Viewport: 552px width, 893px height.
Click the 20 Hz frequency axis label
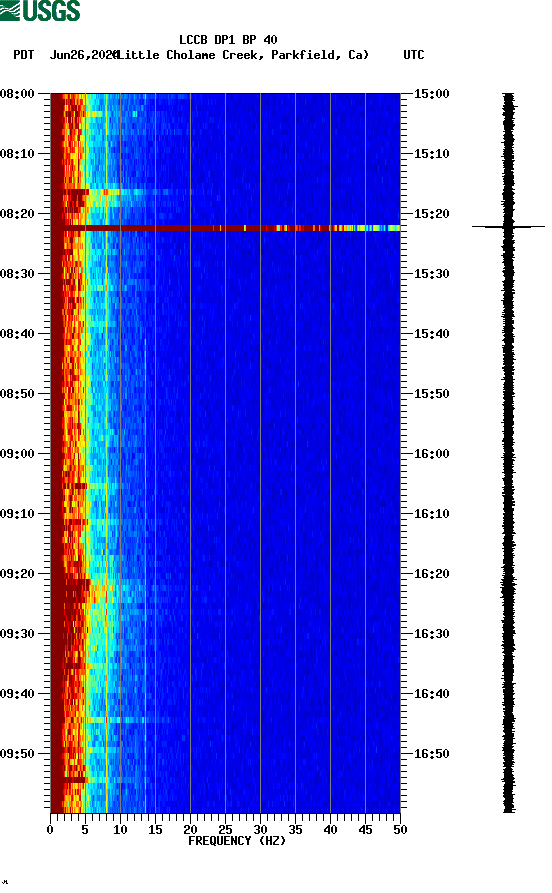(x=190, y=830)
